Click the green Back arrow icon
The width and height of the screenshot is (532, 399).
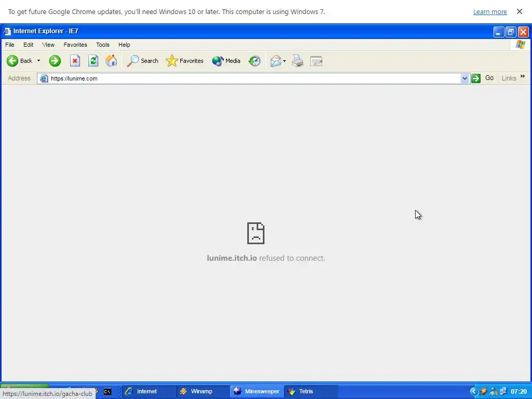pos(12,61)
